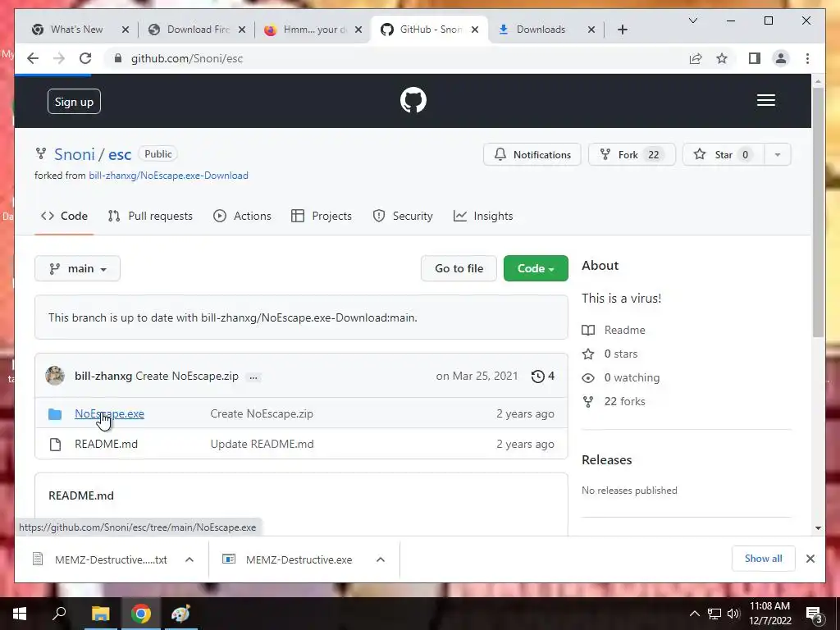Fork the repository with Fork button

[x=632, y=155]
